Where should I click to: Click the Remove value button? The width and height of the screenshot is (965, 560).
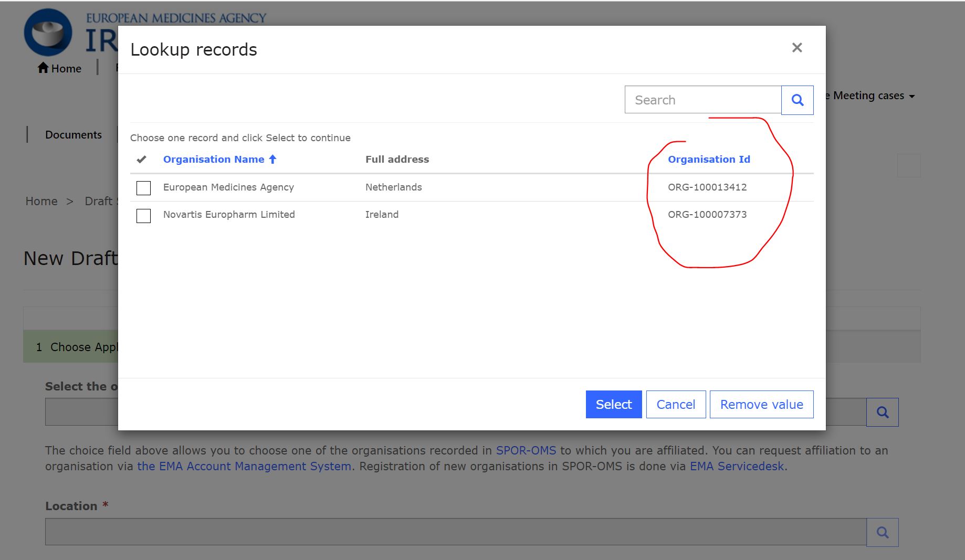click(761, 404)
